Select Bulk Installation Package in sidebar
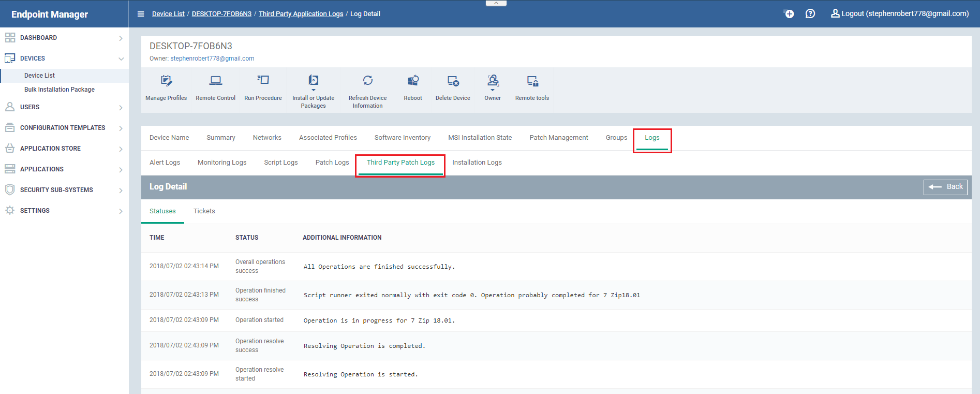980x394 pixels. coord(60,90)
